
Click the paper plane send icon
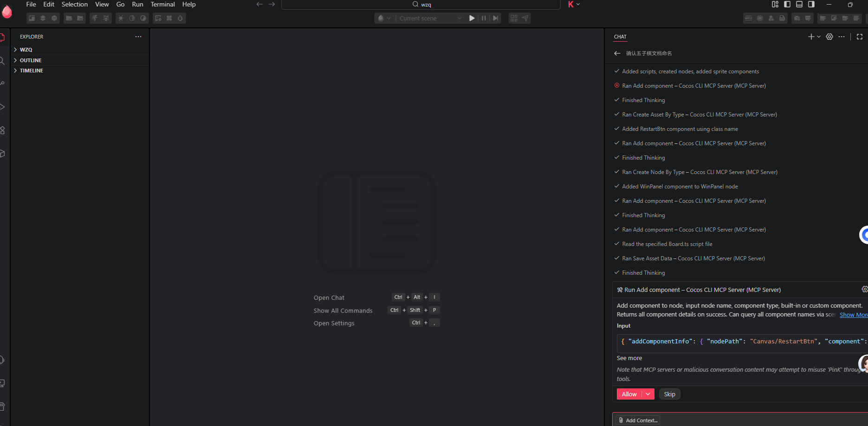[x=525, y=18]
